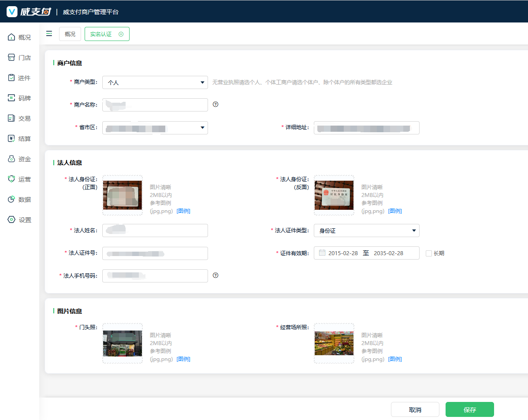The height and width of the screenshot is (420, 528).
Task: Open the 省市区 region dropdown
Action: point(155,128)
